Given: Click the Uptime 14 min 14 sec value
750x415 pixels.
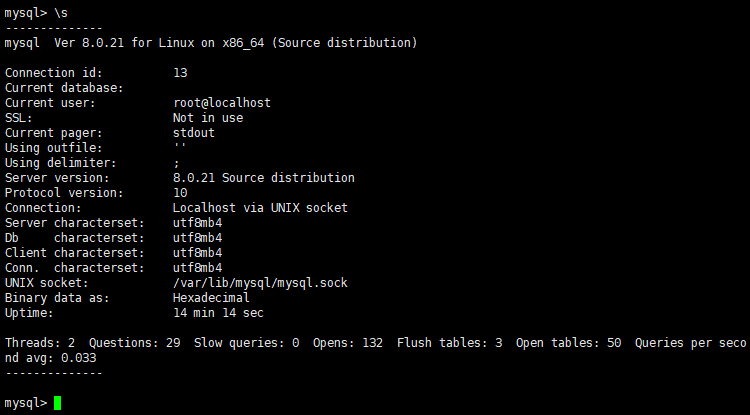Looking at the screenshot, I should [218, 313].
